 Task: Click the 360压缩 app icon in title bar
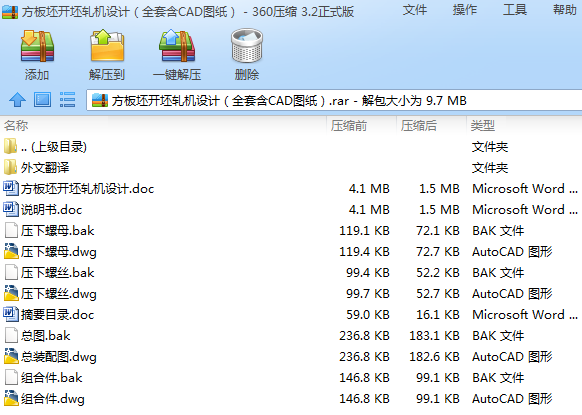click(x=10, y=12)
